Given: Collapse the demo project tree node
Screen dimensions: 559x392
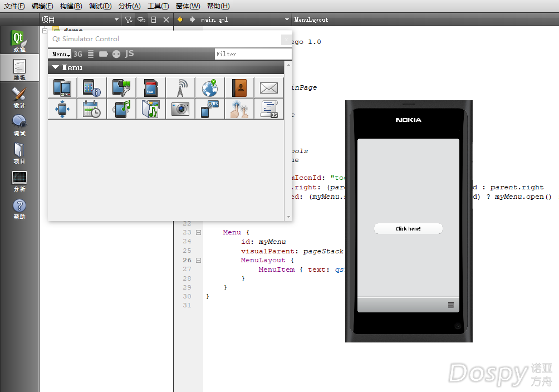Looking at the screenshot, I should coord(45,31).
